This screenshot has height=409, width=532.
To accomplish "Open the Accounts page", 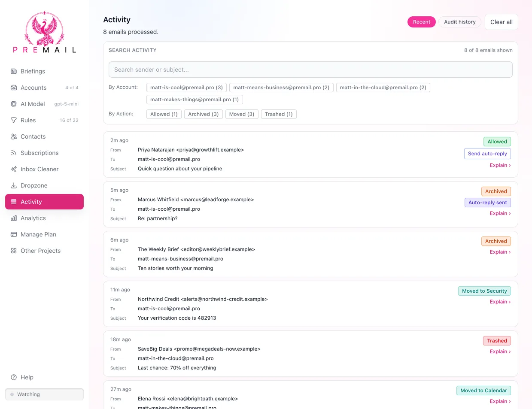I will (x=44, y=88).
